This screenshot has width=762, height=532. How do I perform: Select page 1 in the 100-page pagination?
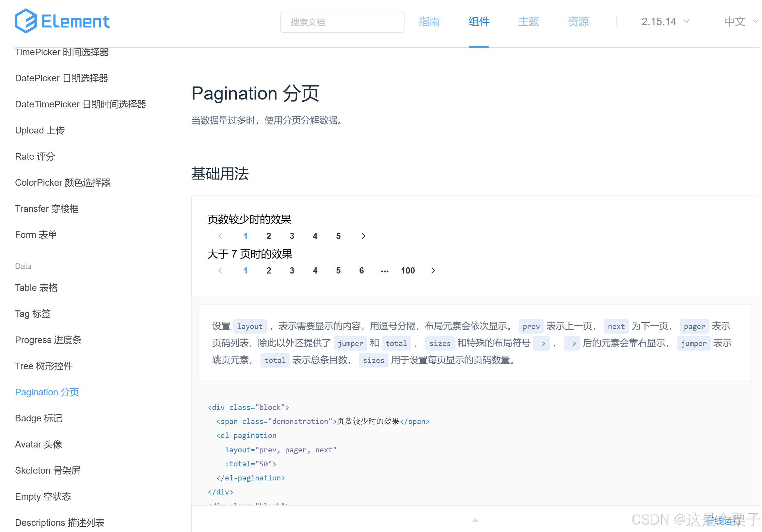pyautogui.click(x=246, y=271)
